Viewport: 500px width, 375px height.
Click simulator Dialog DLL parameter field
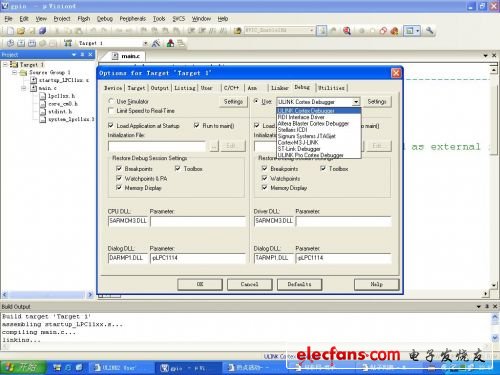(x=198, y=258)
